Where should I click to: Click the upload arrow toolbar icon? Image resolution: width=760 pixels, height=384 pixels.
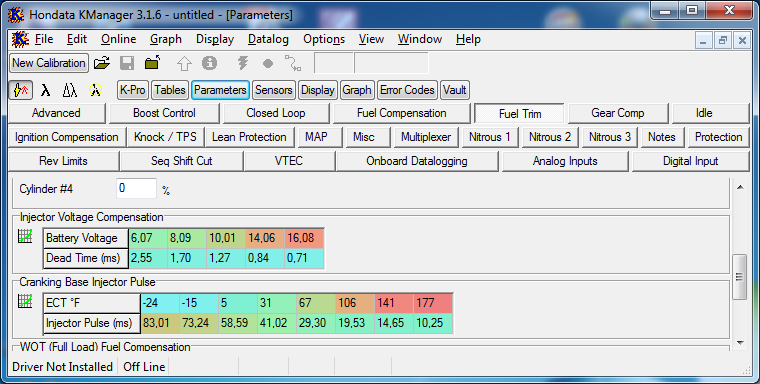pyautogui.click(x=184, y=63)
